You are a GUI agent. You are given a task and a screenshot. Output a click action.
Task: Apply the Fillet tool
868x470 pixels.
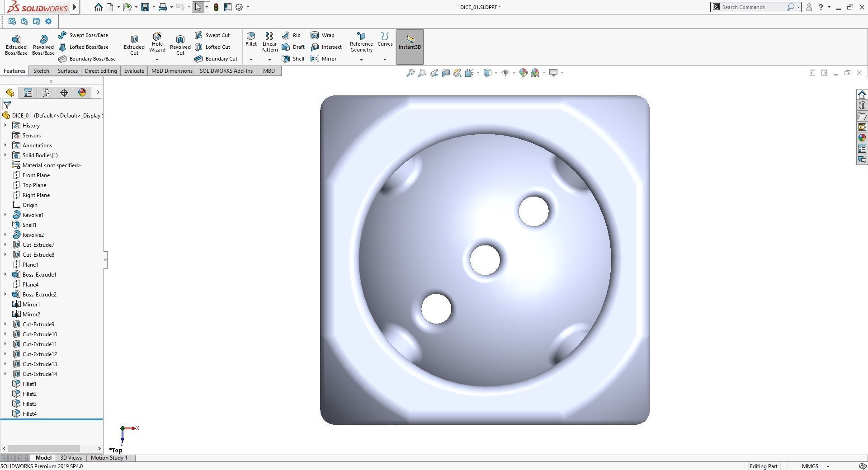point(251,40)
